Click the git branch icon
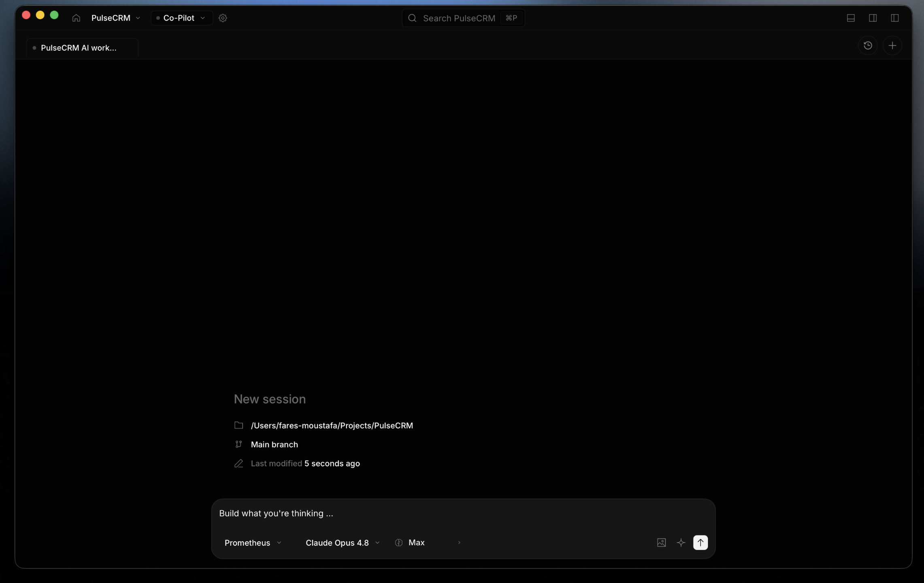 [238, 444]
